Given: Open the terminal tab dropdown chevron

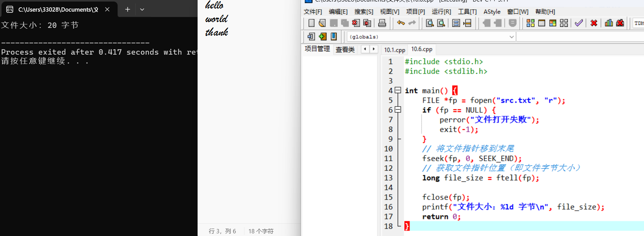Looking at the screenshot, I should [142, 9].
